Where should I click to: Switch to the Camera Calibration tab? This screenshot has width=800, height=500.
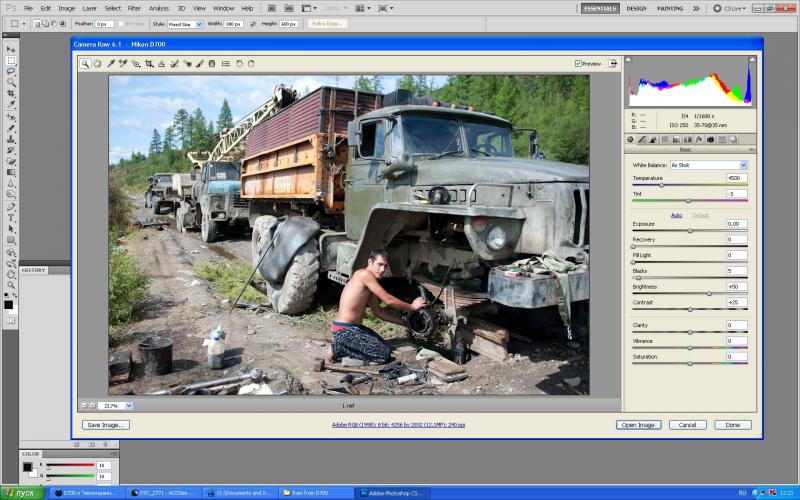point(710,139)
